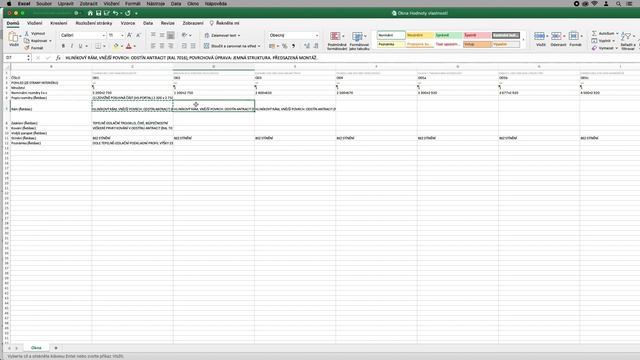640x360 pixels.
Task: Switch to the Vzorce ribbon tab
Action: pos(128,23)
